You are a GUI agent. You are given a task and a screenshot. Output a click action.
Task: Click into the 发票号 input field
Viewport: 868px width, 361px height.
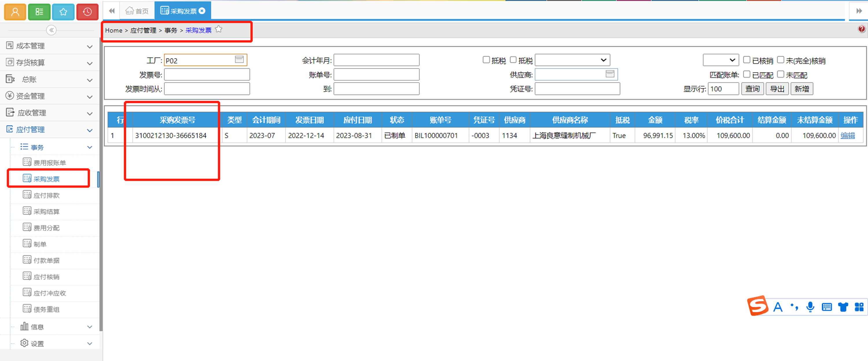(207, 74)
